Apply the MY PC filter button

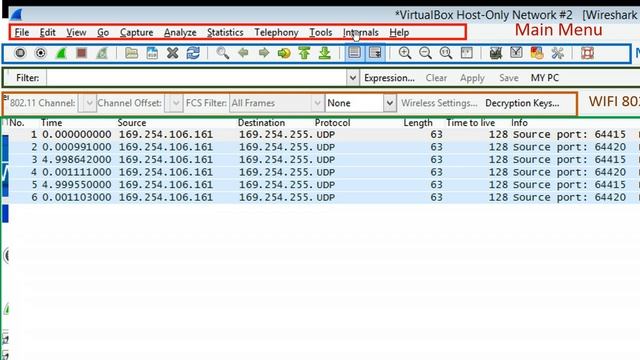point(544,78)
